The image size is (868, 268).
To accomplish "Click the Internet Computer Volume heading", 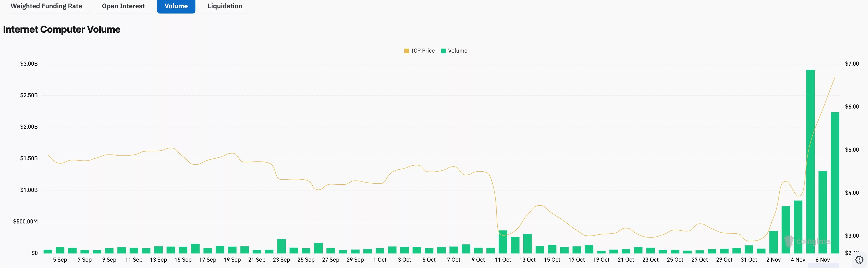I will [x=62, y=29].
